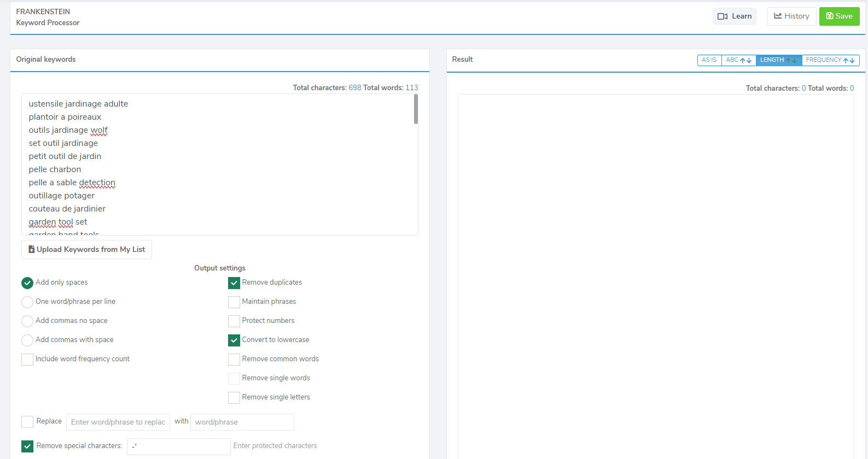This screenshot has width=868, height=459.
Task: Disable Convert to lowercase
Action: pyautogui.click(x=234, y=340)
